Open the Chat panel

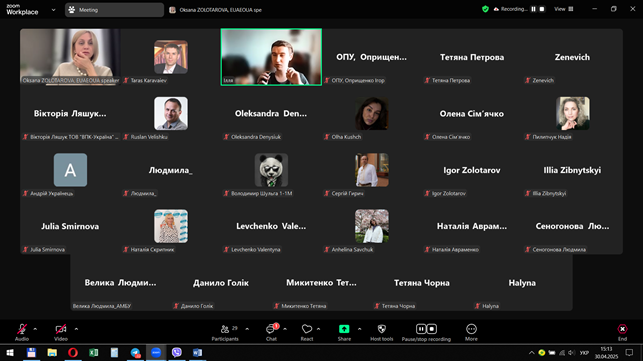tap(271, 332)
